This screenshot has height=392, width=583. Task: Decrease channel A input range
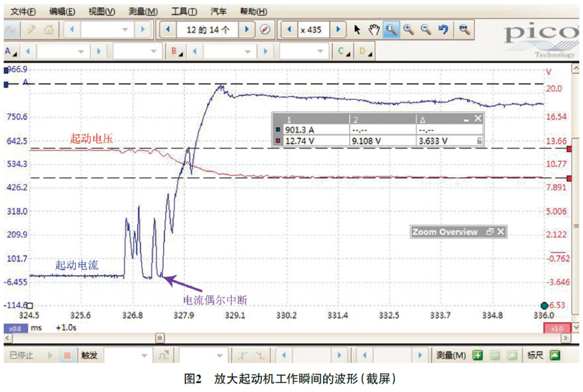28,52
